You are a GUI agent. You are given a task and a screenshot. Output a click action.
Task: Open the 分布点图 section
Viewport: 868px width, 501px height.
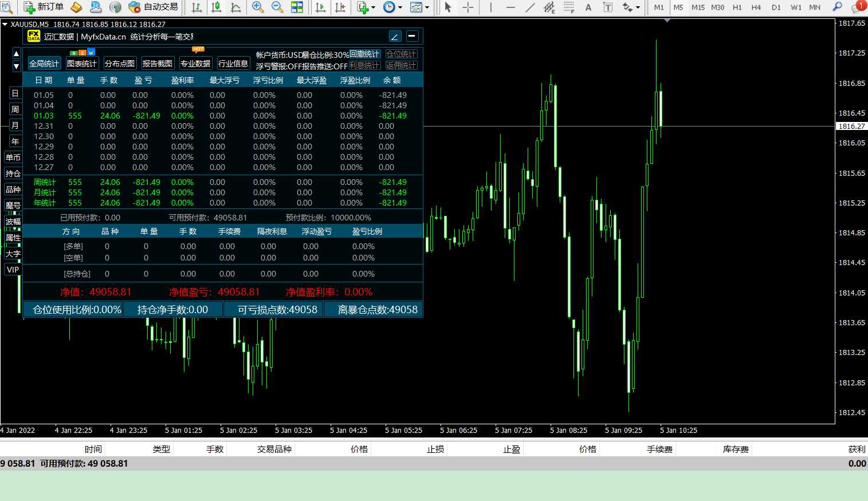pos(120,64)
